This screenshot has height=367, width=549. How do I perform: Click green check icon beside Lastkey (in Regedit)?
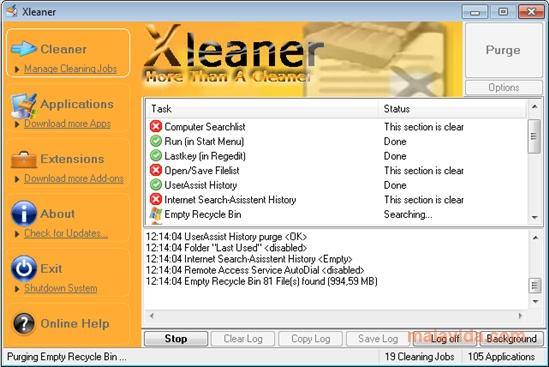[x=156, y=155]
